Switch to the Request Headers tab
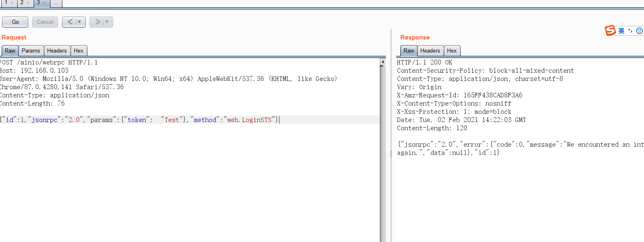The image size is (644, 242). [57, 51]
